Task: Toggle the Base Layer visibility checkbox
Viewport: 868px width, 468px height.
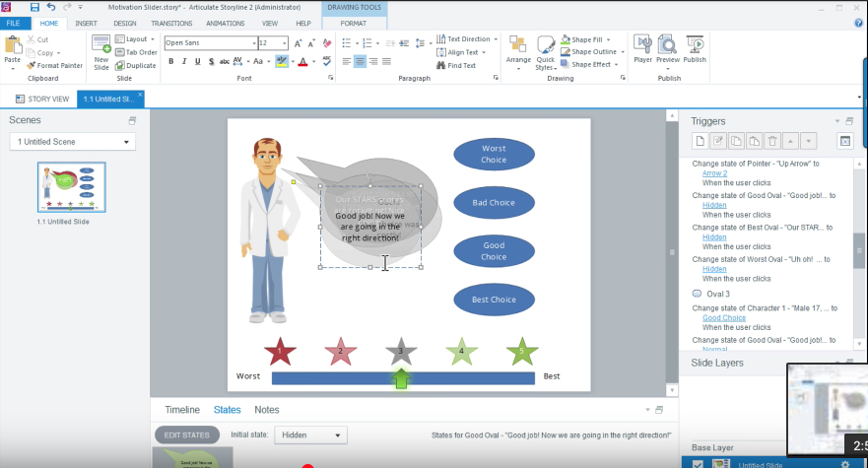Action: pyautogui.click(x=698, y=464)
